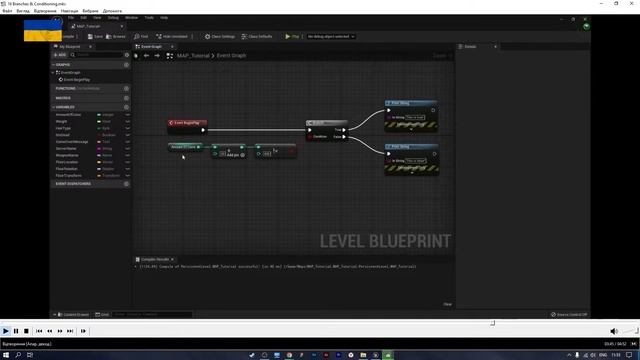Click the String variable type pill
Screen dimensions: 640x360
[x=105, y=149]
